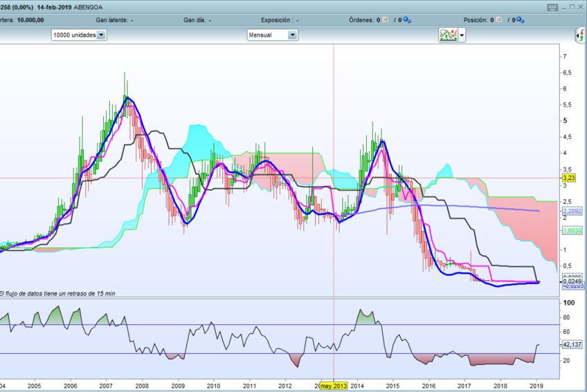Image resolution: width=587 pixels, height=392 pixels.
Task: Select the green 1,6030 value label
Action: [x=572, y=230]
